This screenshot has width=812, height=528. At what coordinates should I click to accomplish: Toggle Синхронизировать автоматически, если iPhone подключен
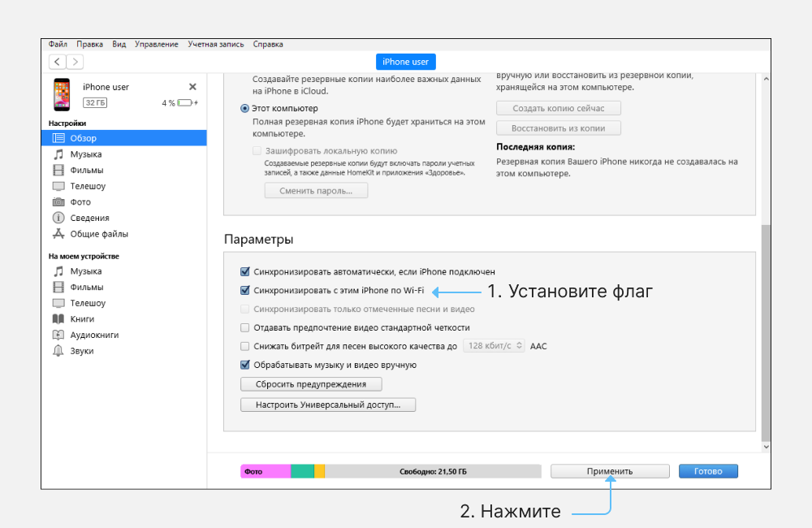click(x=245, y=271)
